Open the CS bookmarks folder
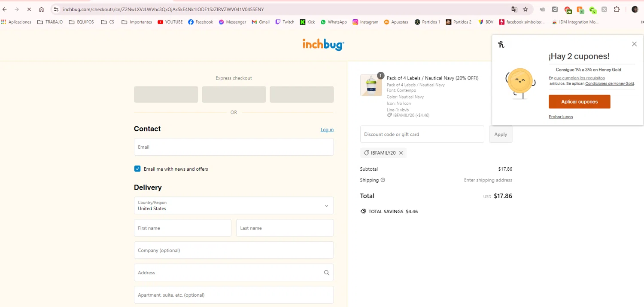644x307 pixels. [108, 22]
